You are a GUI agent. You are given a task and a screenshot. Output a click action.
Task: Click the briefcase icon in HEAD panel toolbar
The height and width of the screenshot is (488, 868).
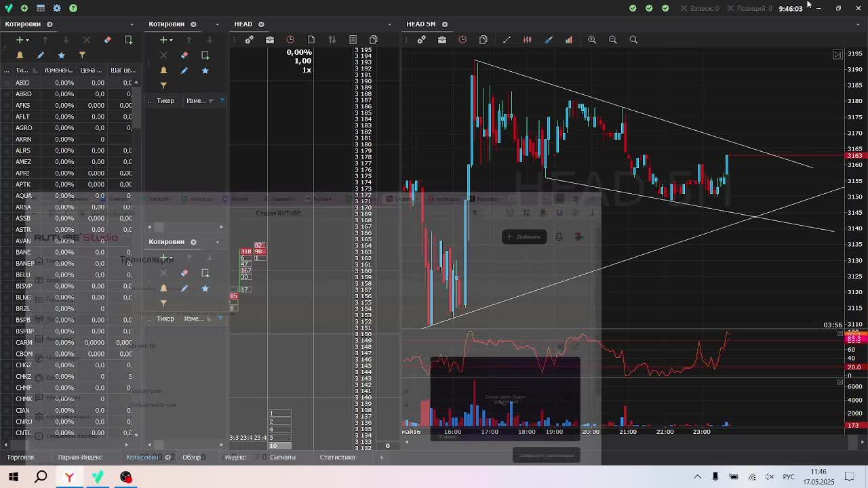pos(270,40)
